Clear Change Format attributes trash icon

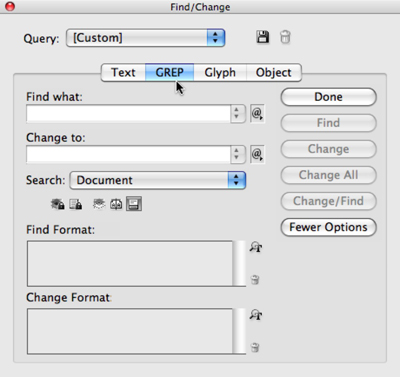(x=255, y=347)
